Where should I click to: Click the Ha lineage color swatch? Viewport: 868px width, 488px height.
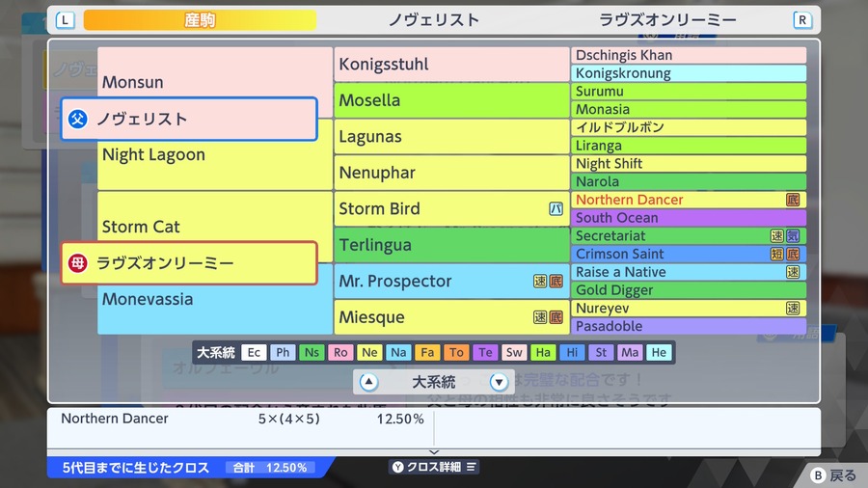(543, 352)
